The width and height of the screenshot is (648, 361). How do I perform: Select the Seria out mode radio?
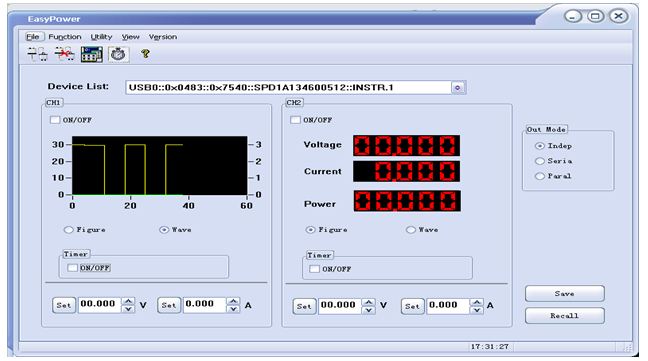point(539,161)
